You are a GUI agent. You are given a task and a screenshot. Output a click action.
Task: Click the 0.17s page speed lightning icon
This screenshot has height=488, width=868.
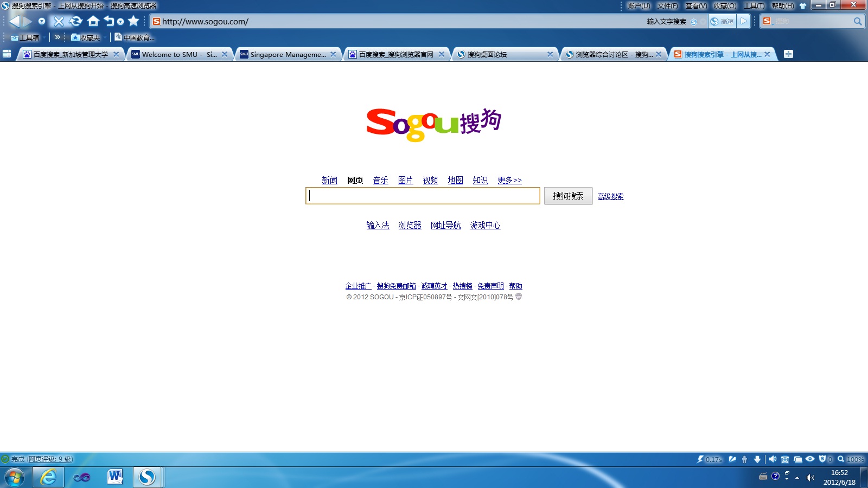(710, 459)
